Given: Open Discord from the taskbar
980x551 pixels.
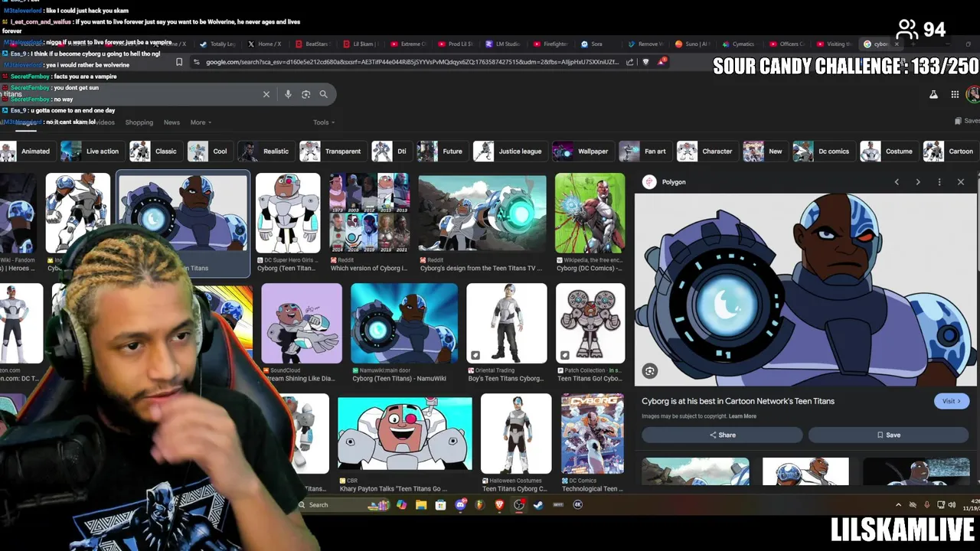Looking at the screenshot, I should (460, 504).
